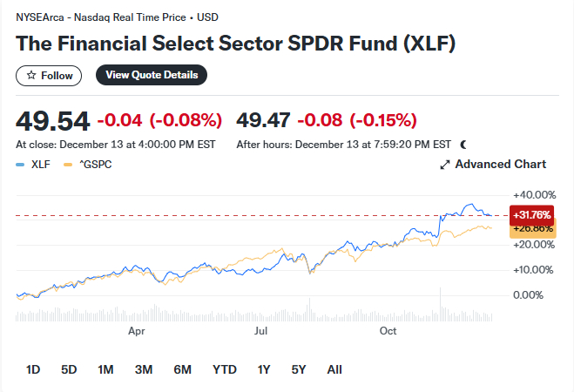
Task: Click the star icon in Follow button
Action: coord(31,76)
